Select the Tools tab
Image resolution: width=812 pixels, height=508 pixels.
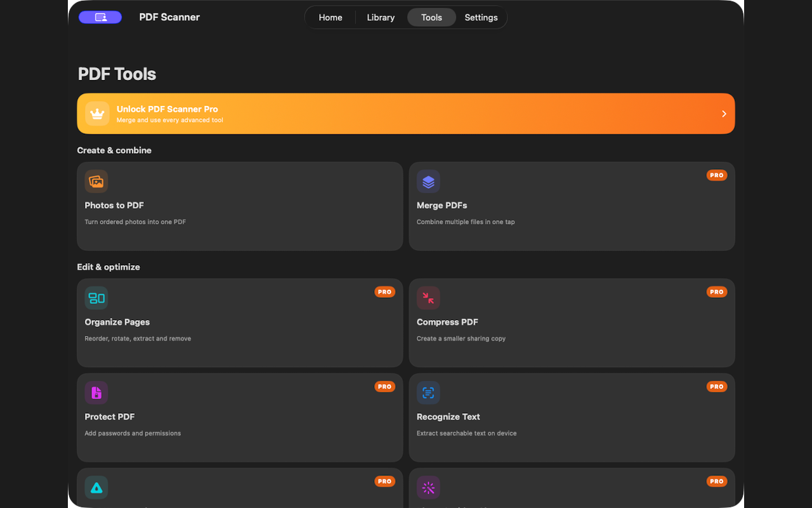[431, 17]
